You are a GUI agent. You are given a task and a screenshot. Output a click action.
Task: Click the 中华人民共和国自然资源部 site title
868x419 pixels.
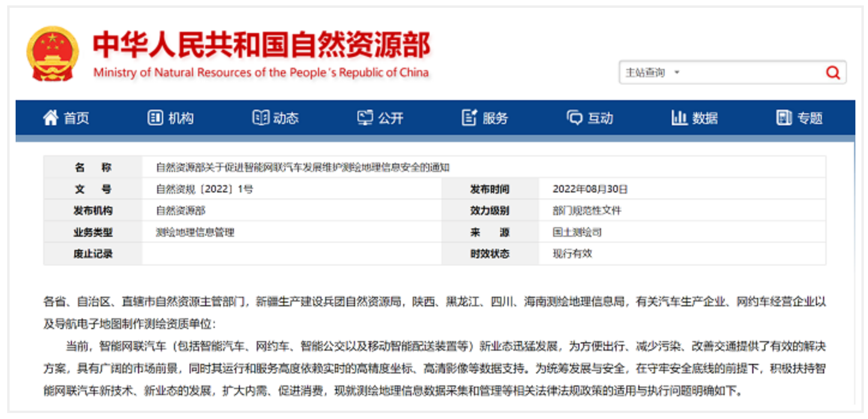(261, 46)
